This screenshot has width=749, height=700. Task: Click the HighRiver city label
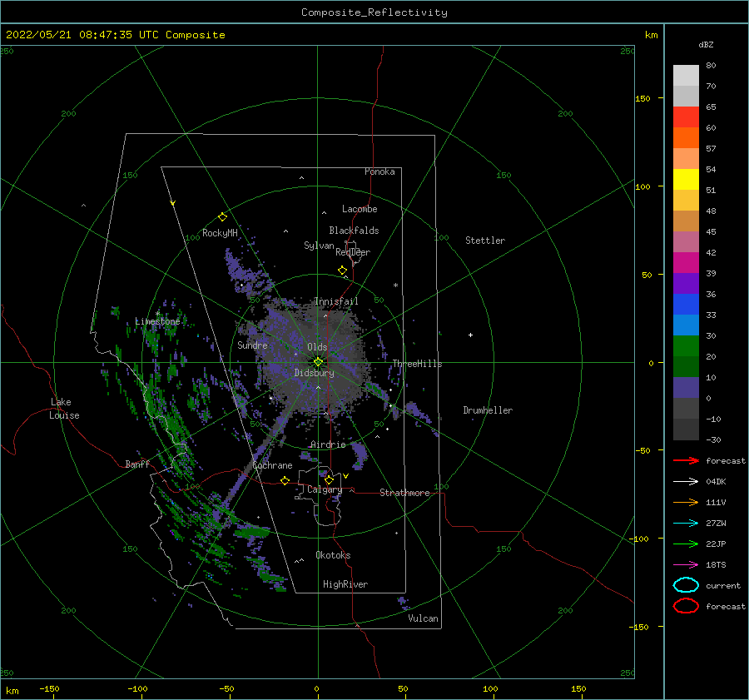345,584
